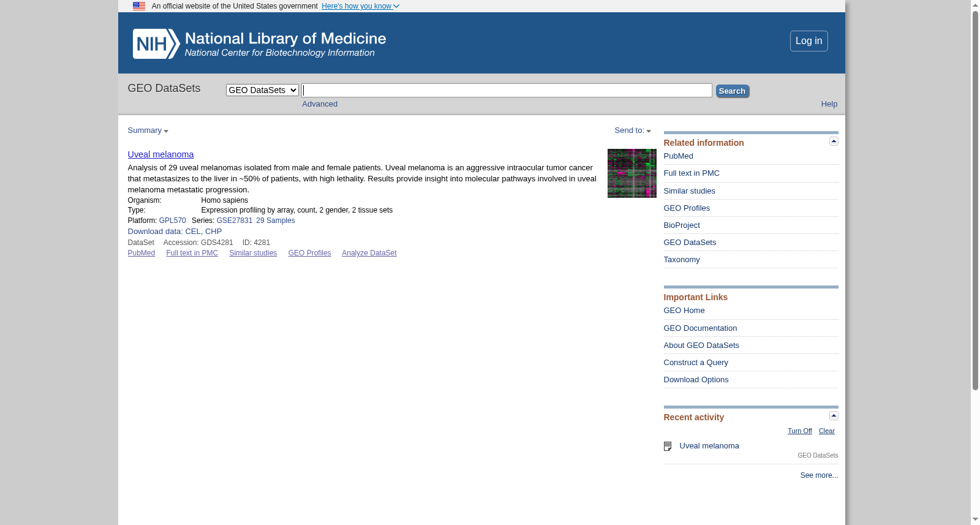Click the 'Homo sapiens' organism value
Screen dimensions: 980x525
coord(224,200)
